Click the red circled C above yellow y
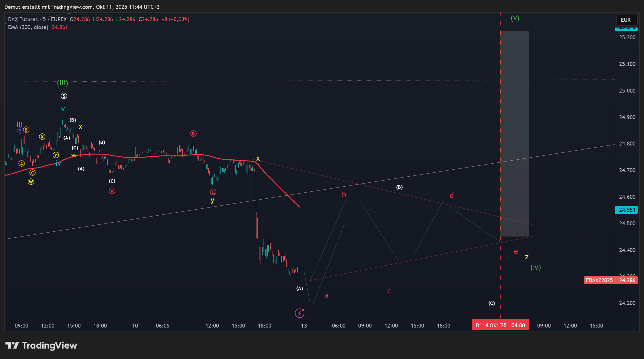This screenshot has height=359, width=644. 213,192
